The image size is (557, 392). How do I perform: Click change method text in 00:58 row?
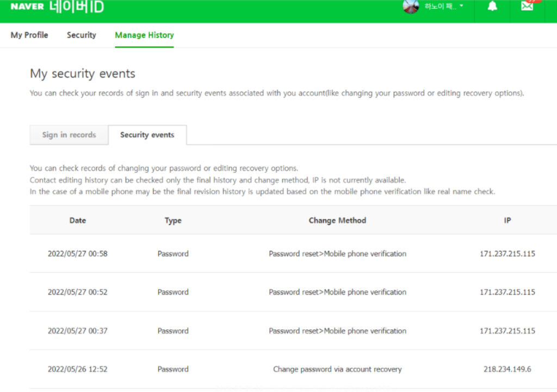click(337, 254)
